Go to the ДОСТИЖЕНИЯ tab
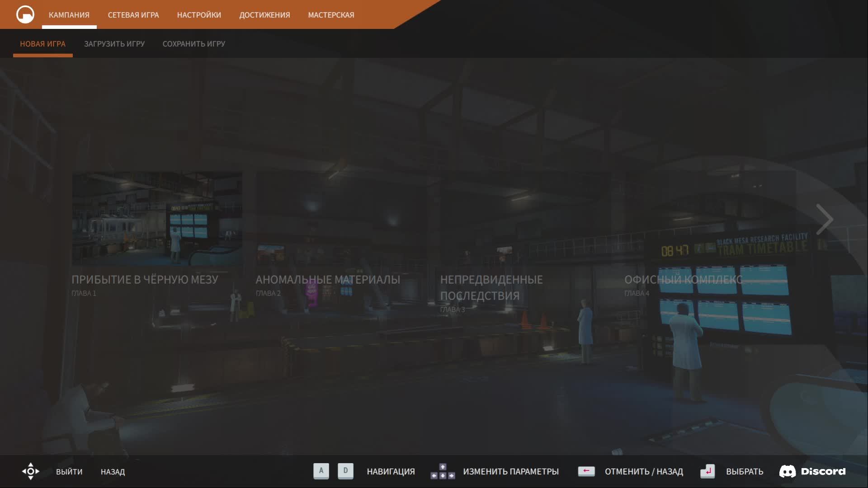This screenshot has height=488, width=868. (x=264, y=15)
